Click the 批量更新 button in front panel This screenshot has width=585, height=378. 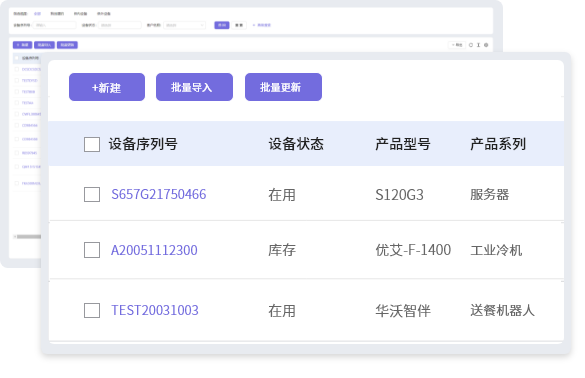tap(283, 87)
